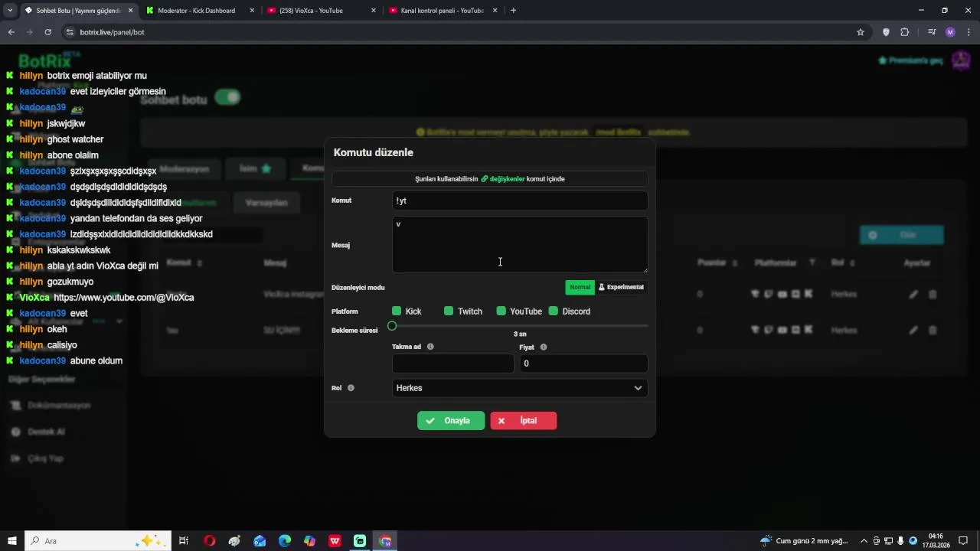
Task: Click the Ekle button
Action: [902, 235]
